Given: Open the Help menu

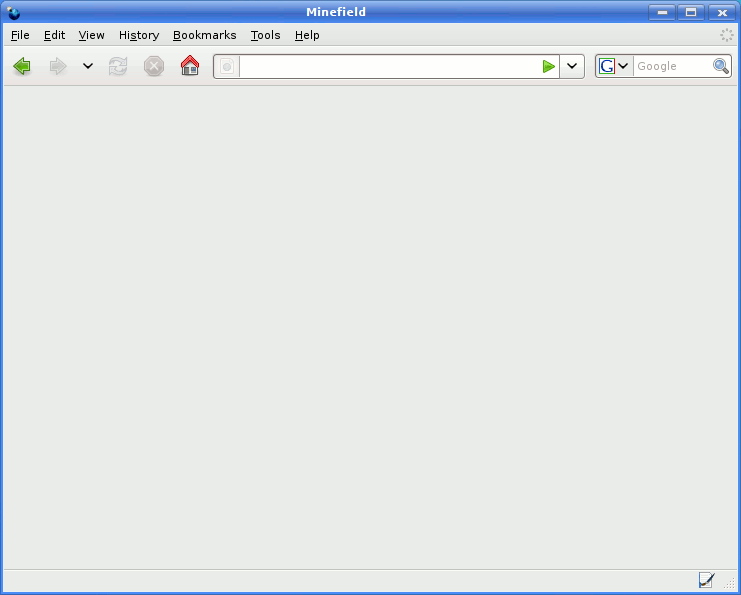Looking at the screenshot, I should coord(307,35).
